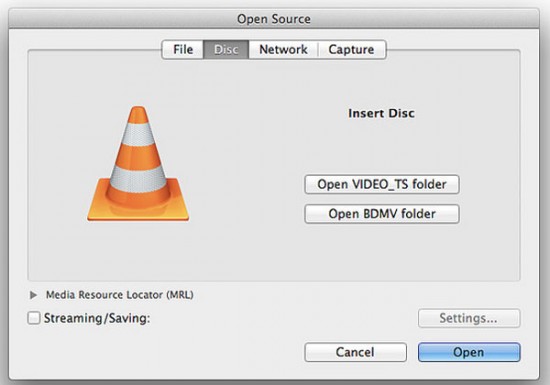Screen dimensions: 550x385
Task: Click the orange tip of the VLC cone
Action: (x=138, y=115)
